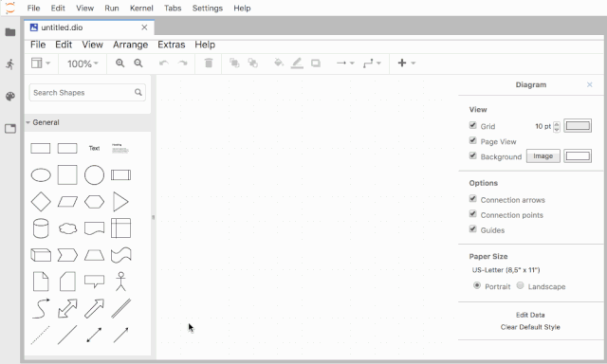Click the shadow toolbar icon
Screen dimensions: 607x364
pos(316,64)
